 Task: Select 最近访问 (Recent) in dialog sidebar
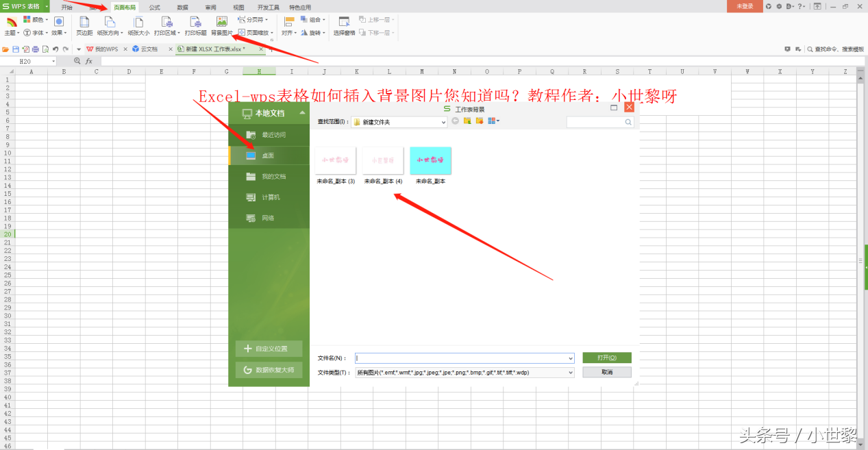[x=269, y=135]
